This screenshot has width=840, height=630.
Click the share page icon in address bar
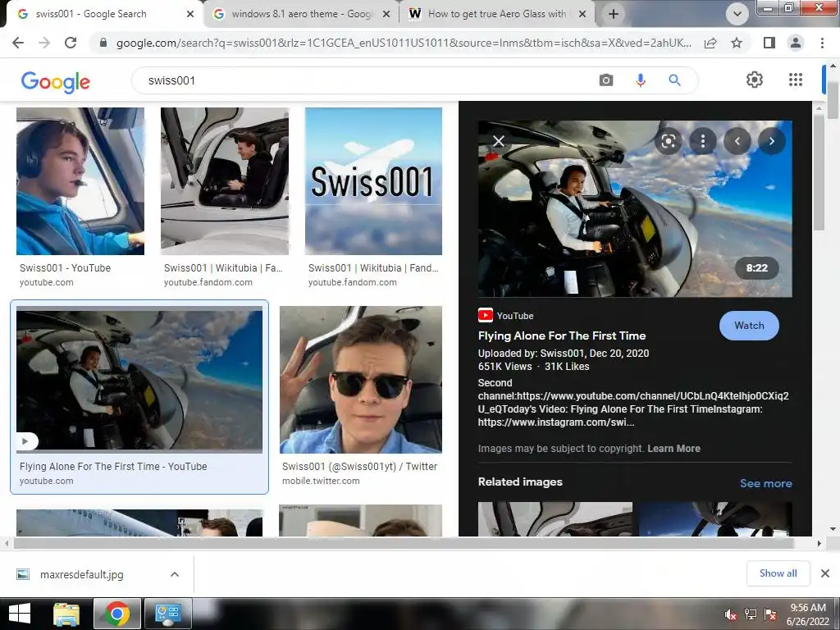tap(710, 43)
